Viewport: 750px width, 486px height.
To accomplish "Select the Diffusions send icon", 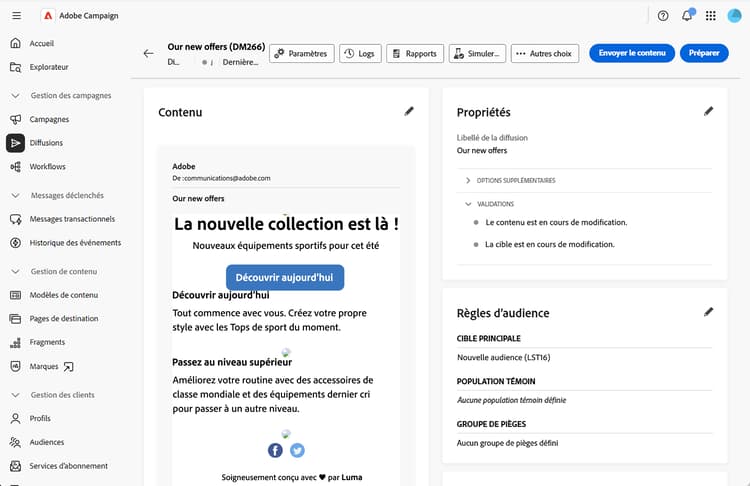I will coord(15,143).
